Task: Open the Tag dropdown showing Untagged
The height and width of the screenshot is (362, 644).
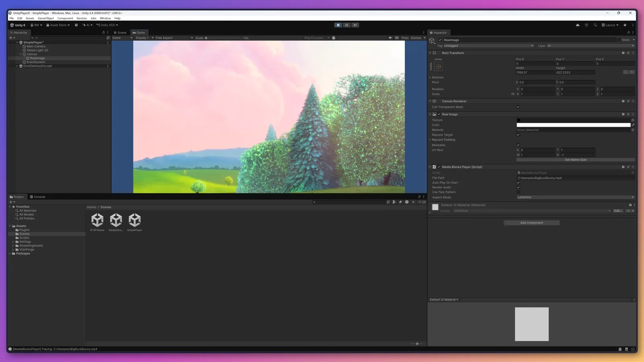Action: pos(489,46)
